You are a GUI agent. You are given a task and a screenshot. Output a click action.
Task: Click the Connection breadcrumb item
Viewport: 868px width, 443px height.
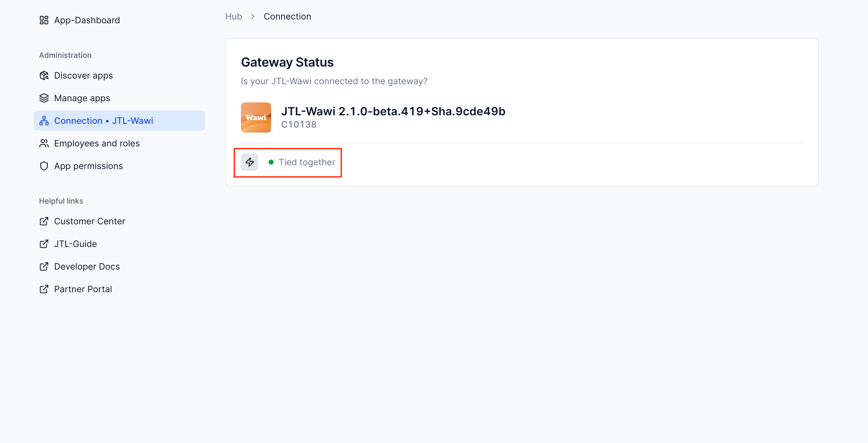[287, 16]
